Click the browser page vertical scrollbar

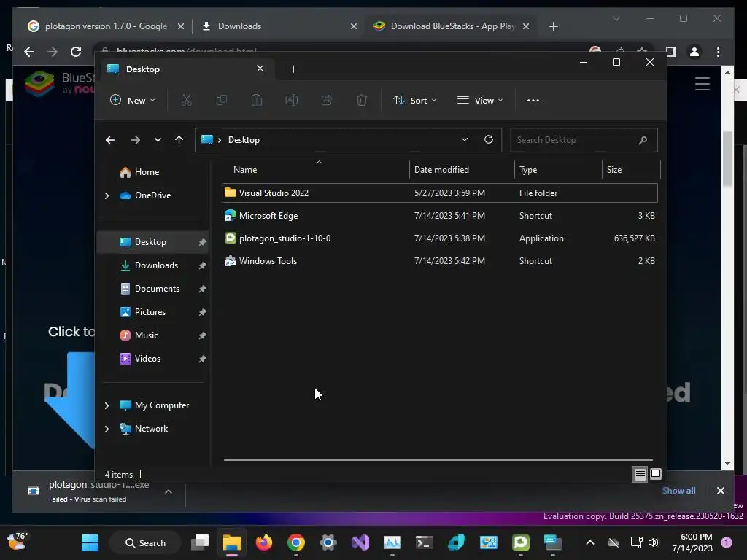click(x=727, y=160)
